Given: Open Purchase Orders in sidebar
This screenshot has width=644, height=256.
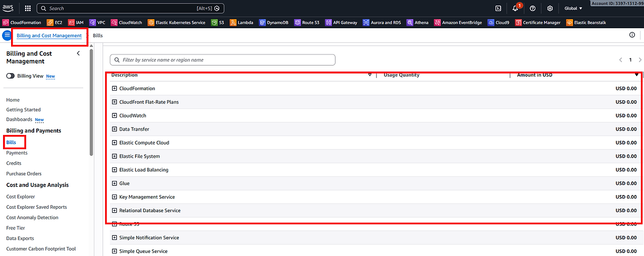Looking at the screenshot, I should tap(24, 174).
